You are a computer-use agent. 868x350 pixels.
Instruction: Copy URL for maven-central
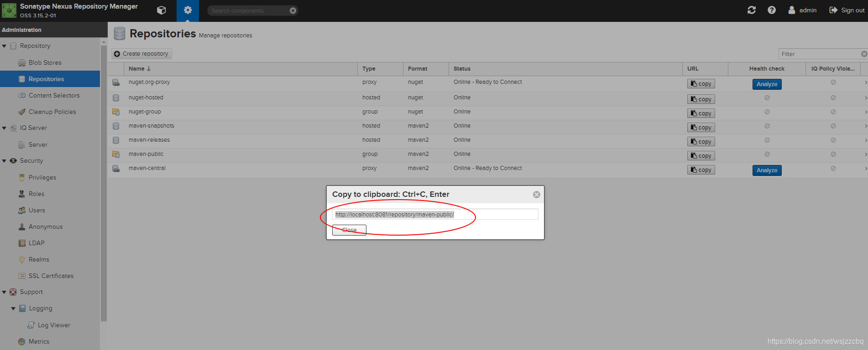click(701, 170)
